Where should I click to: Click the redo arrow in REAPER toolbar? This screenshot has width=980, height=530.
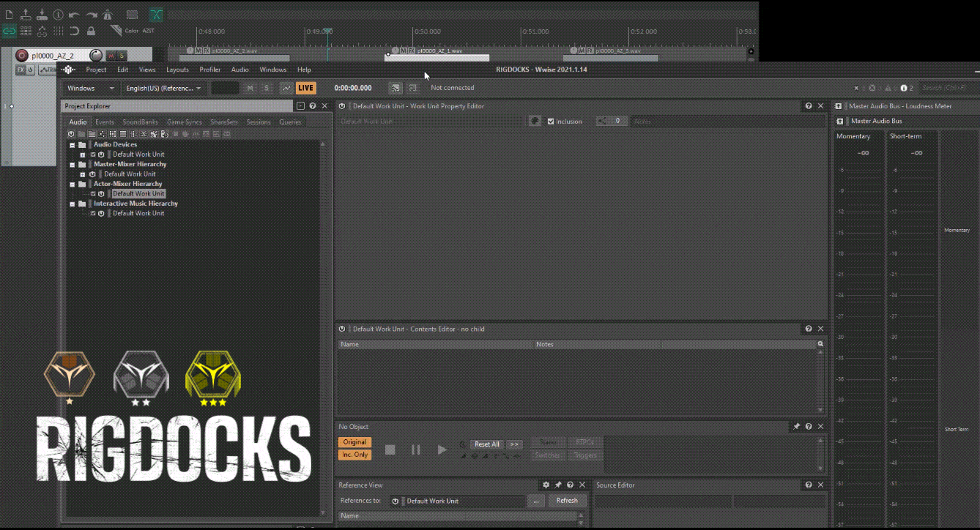tap(91, 14)
